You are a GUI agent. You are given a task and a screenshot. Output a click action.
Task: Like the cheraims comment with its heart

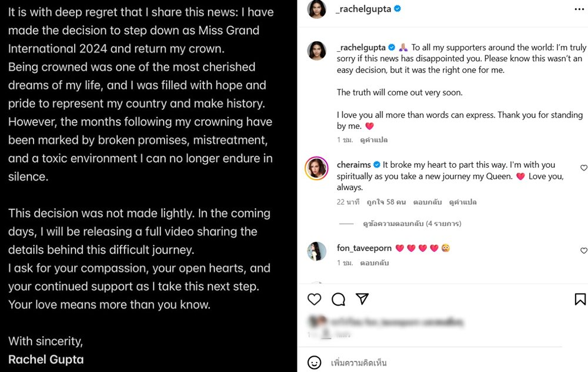pos(583,168)
